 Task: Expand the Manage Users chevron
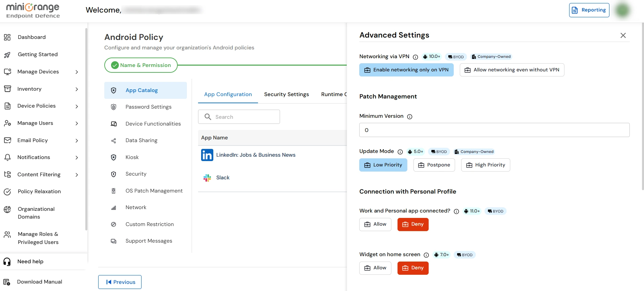coord(77,124)
